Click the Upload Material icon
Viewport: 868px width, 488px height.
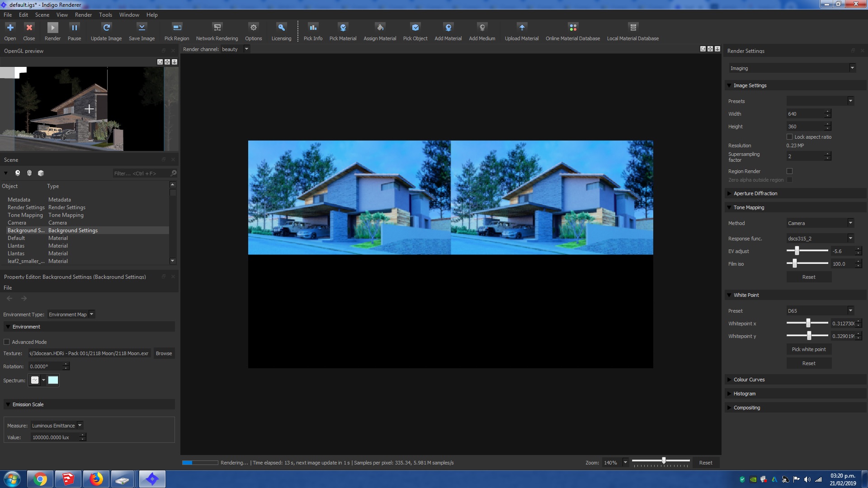pos(522,28)
